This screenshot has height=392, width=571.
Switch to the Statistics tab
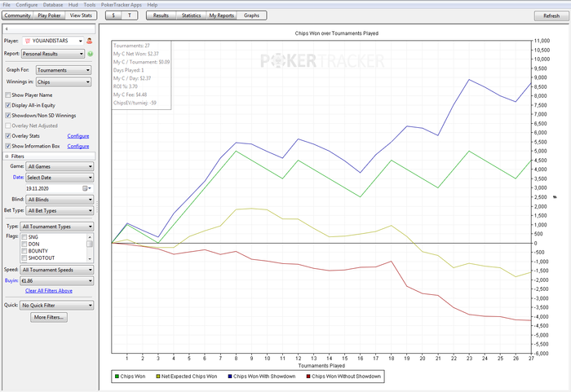[191, 15]
